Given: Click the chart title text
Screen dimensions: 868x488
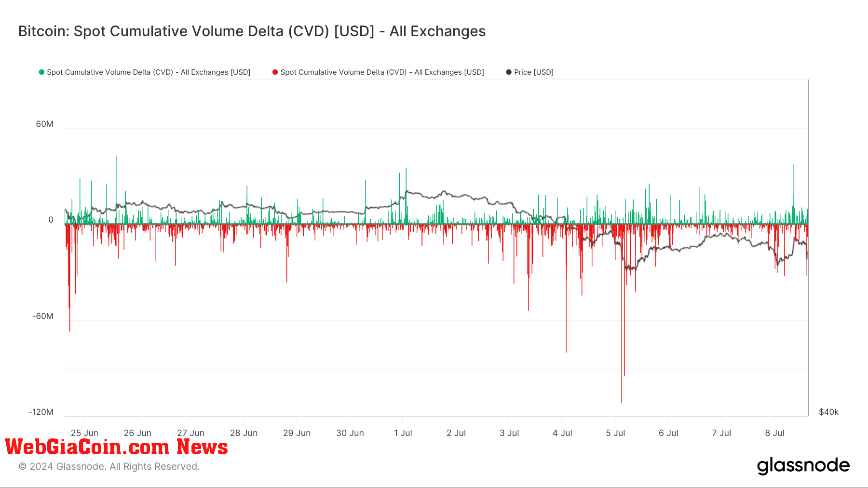Looking at the screenshot, I should coord(252,31).
